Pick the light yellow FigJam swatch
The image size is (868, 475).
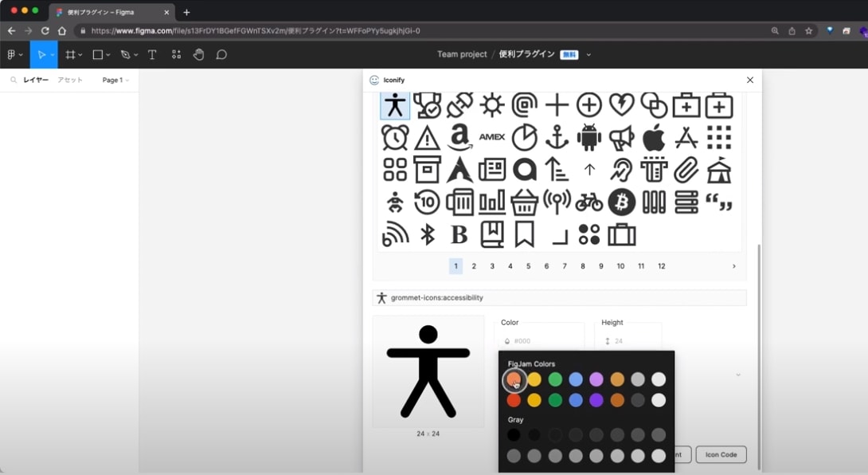pyautogui.click(x=534, y=379)
